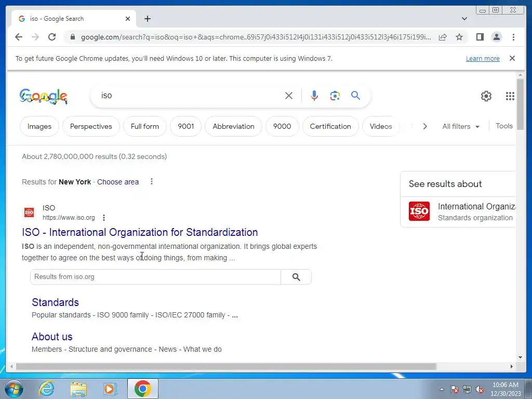Open the taskbar clock showing 10:06 AM

(506, 389)
